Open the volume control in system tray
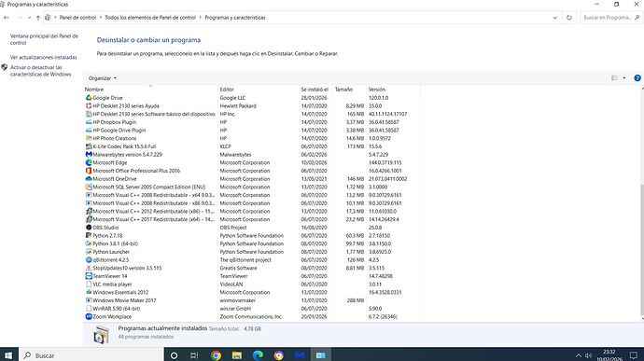Screen dimensions: 644x361 [x=589, y=355]
